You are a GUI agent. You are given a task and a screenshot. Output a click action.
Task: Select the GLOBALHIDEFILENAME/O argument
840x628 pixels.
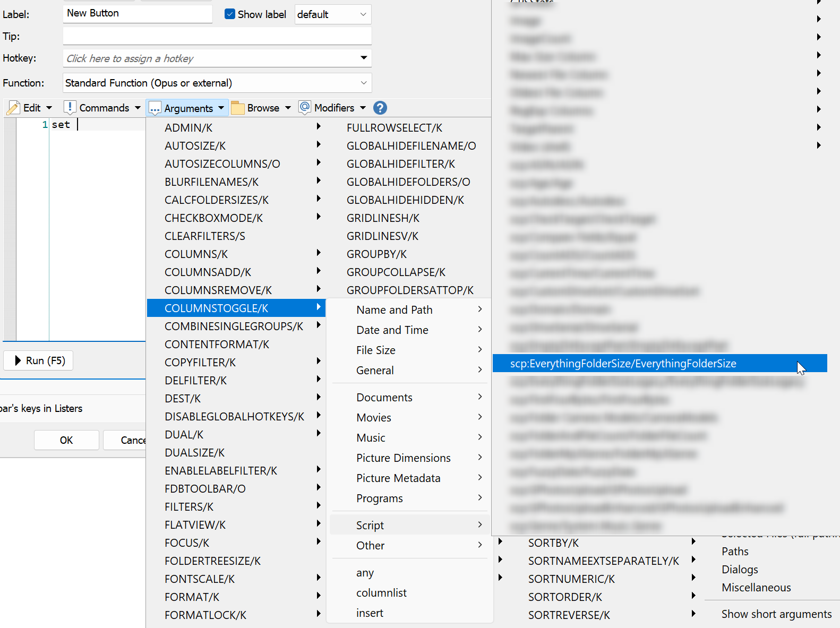pos(411,145)
